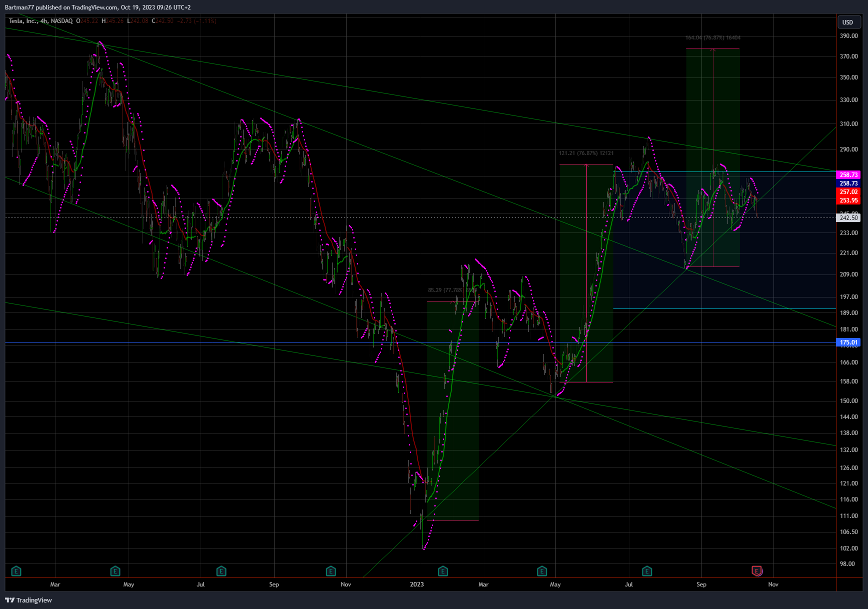Click the earnings marker between Jul and Sep 2023

click(x=647, y=570)
